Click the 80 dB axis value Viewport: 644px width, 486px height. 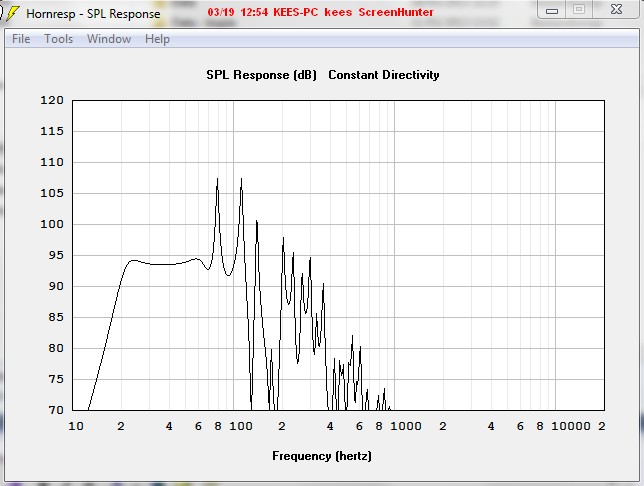coord(56,348)
